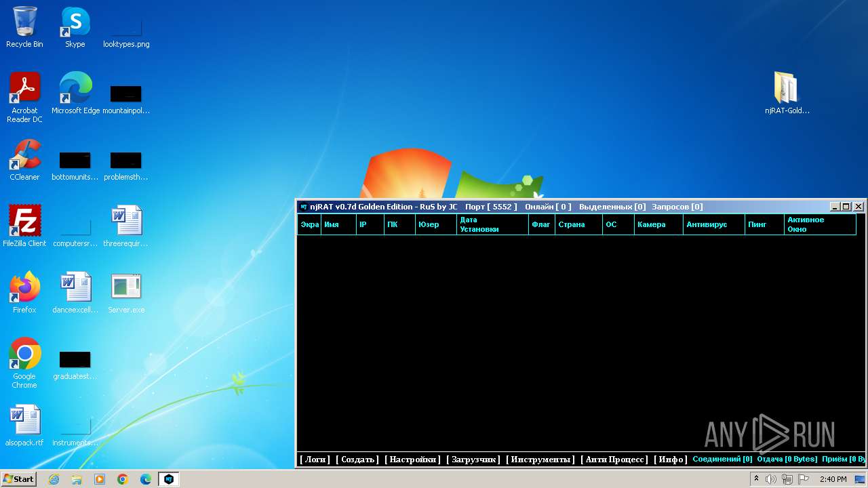Viewport: 868px width, 488px height.
Task: Click the Отдача [0 Bytes] status text
Action: (787, 459)
